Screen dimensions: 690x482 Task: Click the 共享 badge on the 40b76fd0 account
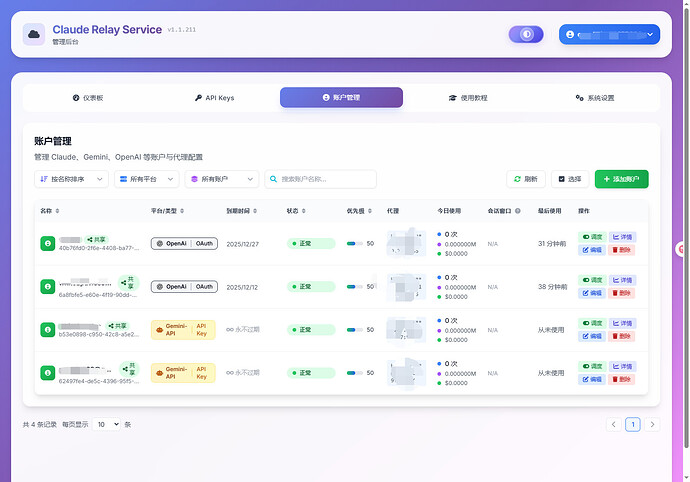[x=96, y=239]
